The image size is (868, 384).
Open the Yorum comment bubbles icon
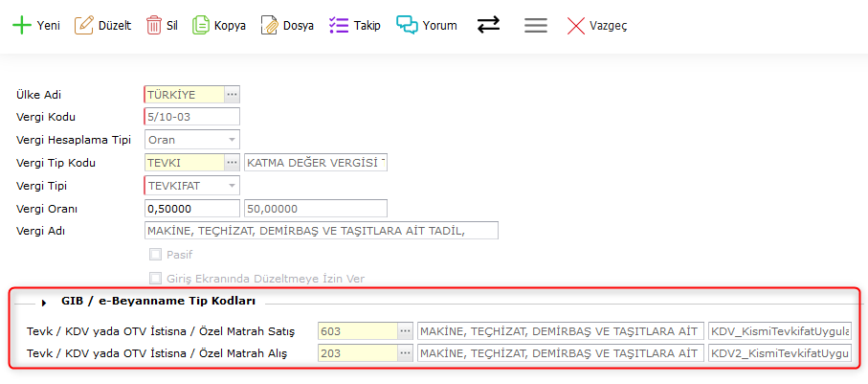[x=408, y=26]
